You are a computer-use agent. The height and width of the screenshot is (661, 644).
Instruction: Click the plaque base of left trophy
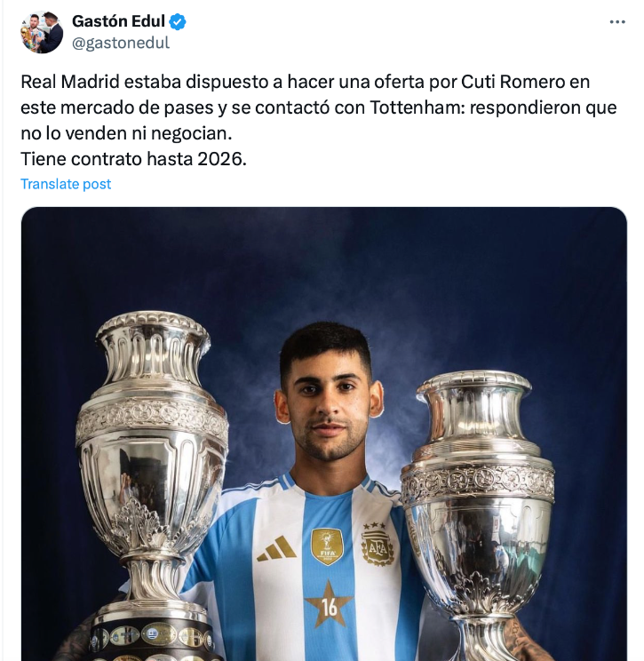click(x=152, y=641)
